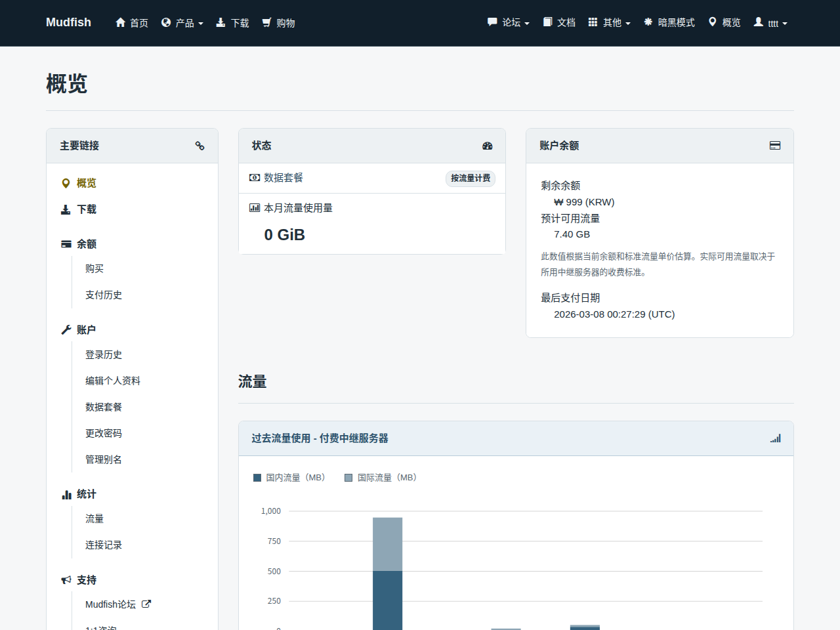840x630 pixels.
Task: Open 管理别名 manage alias
Action: point(104,459)
